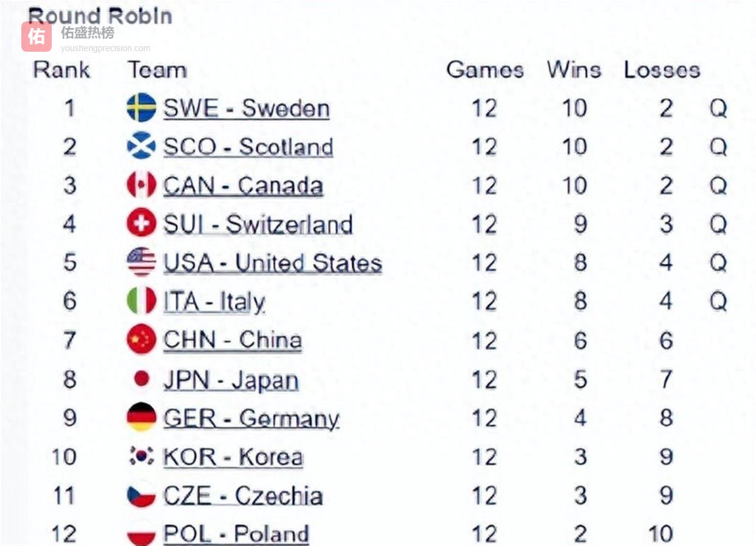Image resolution: width=756 pixels, height=546 pixels.
Task: Click the United States flag icon
Action: tap(141, 262)
